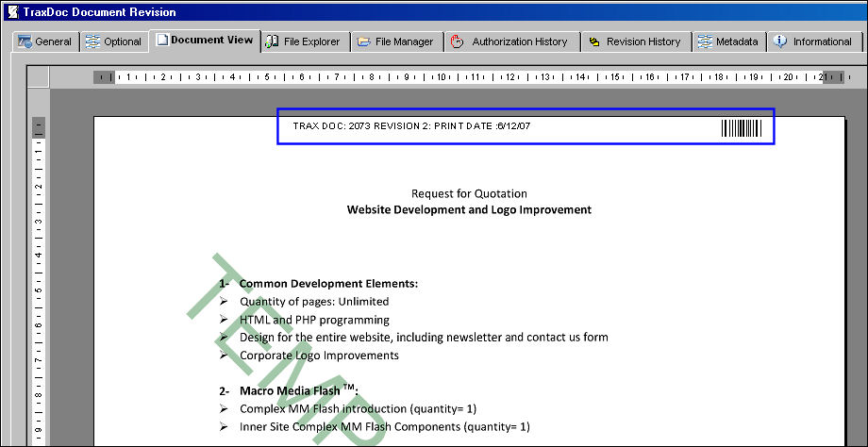Switch to the General tab
This screenshot has height=447, width=868.
pyautogui.click(x=45, y=41)
